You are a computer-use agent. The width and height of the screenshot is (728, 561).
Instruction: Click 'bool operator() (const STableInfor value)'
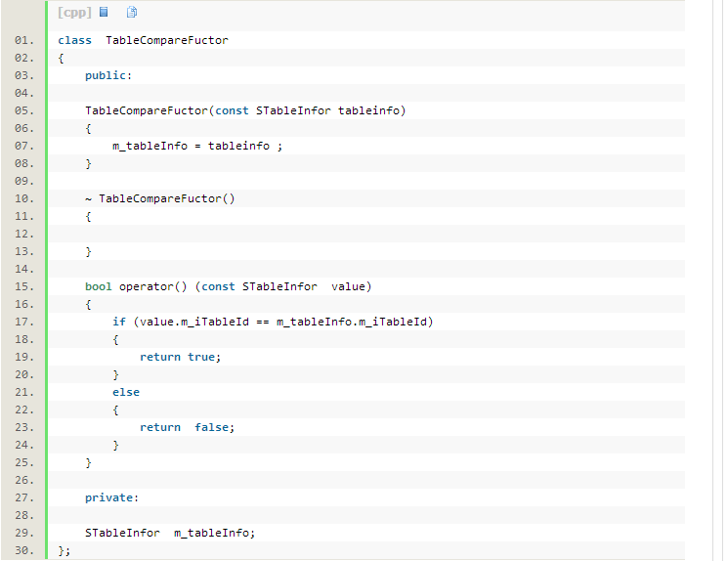click(228, 287)
